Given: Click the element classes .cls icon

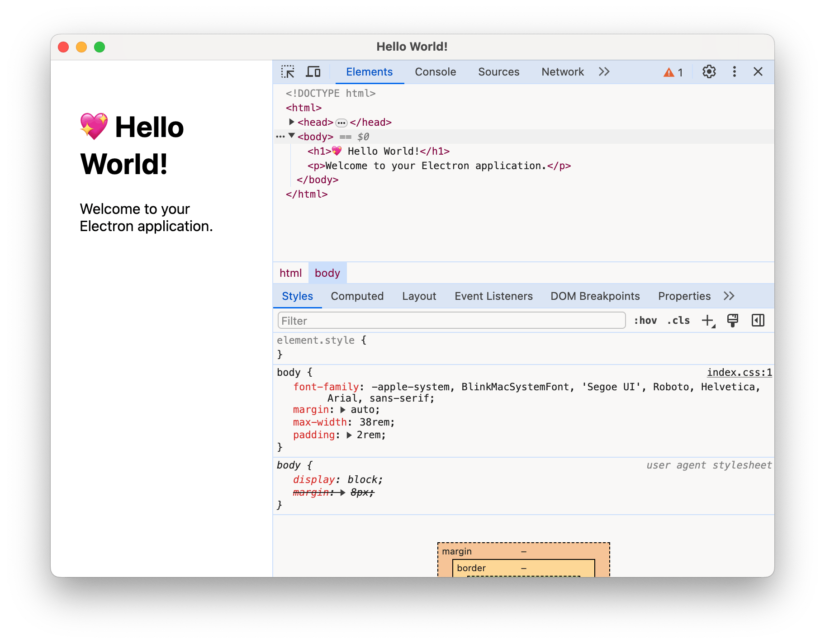Looking at the screenshot, I should (678, 320).
